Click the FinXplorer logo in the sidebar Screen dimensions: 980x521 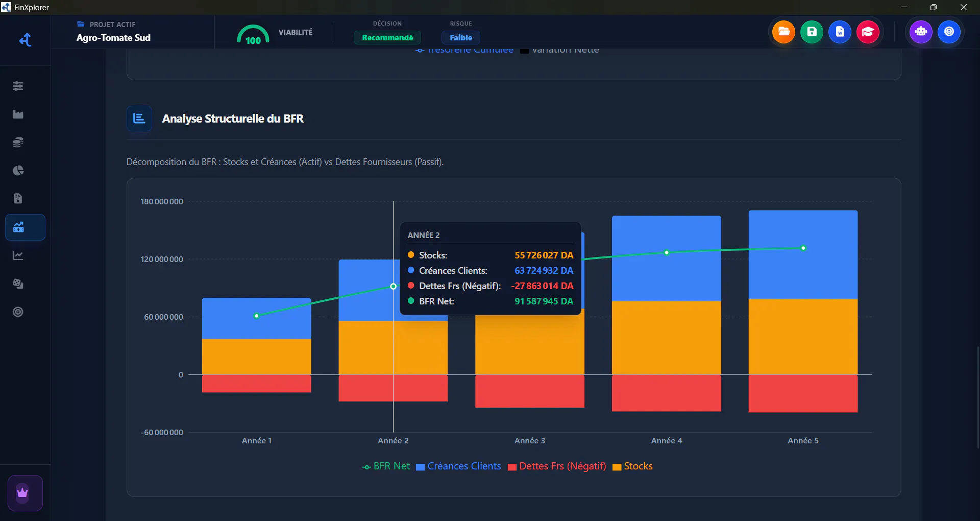25,40
